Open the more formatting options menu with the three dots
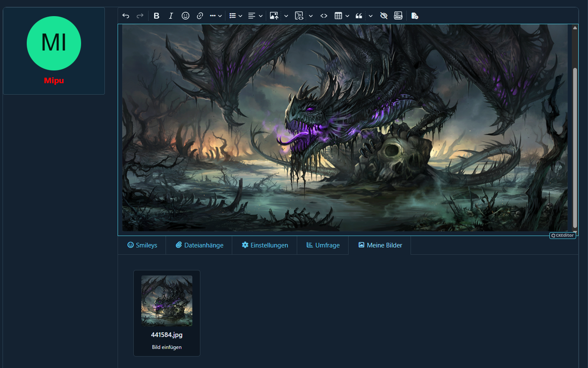 [216, 16]
